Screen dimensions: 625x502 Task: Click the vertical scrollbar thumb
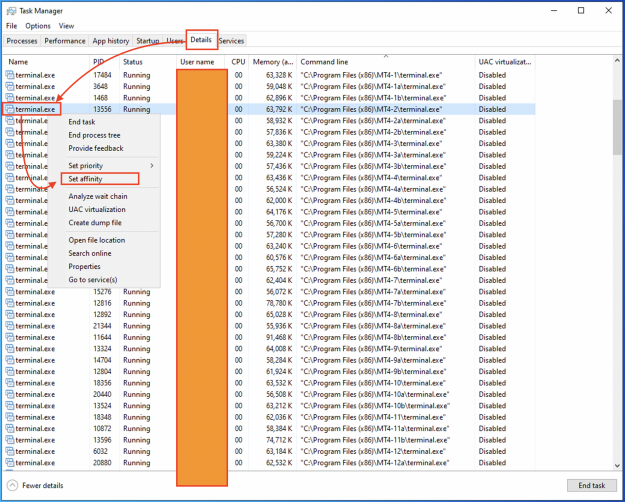coord(617,127)
